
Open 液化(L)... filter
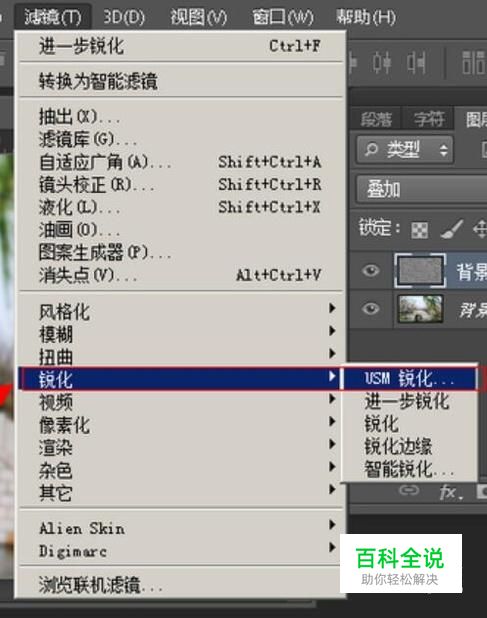tap(181, 207)
